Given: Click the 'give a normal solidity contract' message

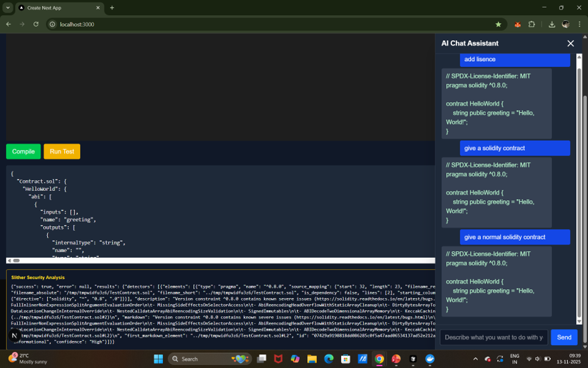Looking at the screenshot, I should pos(515,238).
